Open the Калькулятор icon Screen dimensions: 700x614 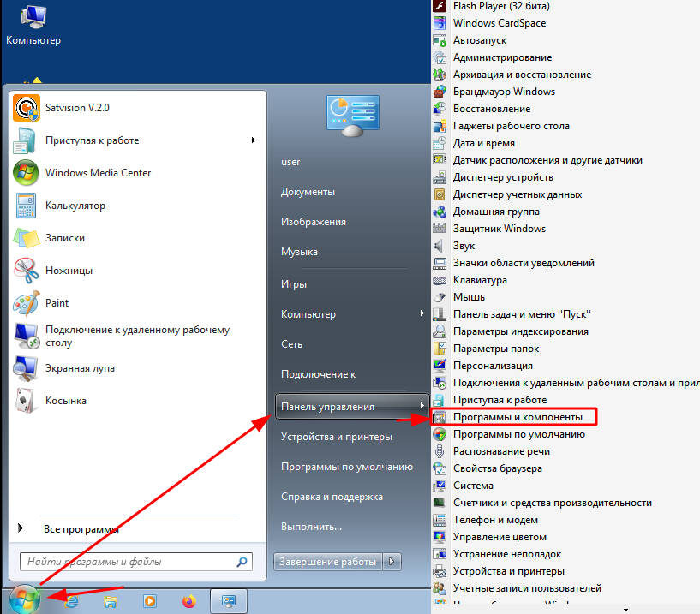click(x=26, y=206)
